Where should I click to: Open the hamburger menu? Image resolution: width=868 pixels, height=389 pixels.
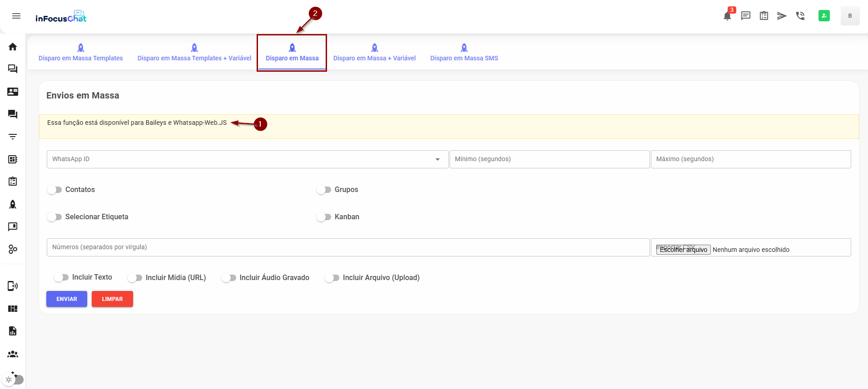(16, 16)
